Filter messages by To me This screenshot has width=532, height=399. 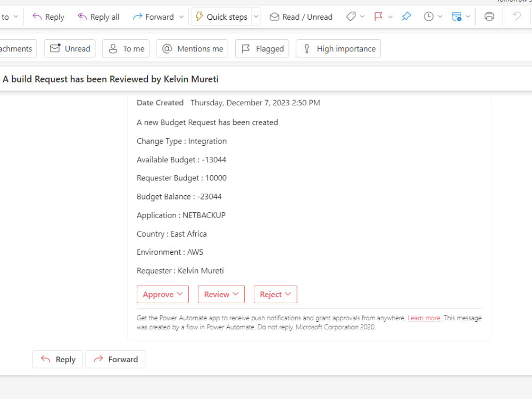click(126, 48)
